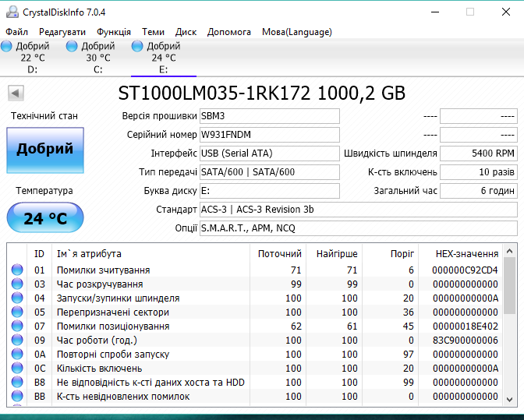524x420 pixels.
Task: Click the drive letter field E:
Action: coord(270,191)
